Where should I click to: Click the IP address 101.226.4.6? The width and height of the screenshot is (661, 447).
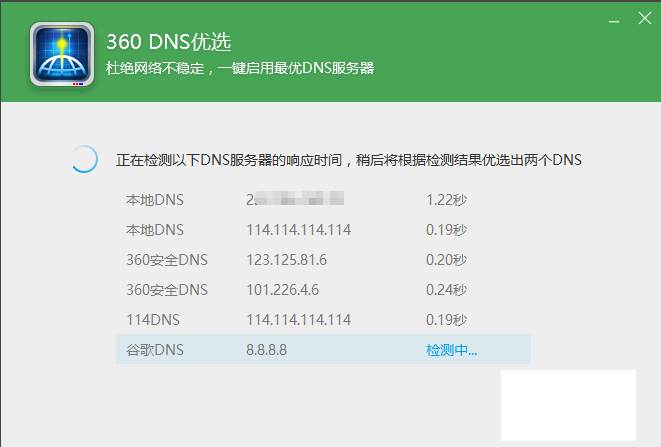coord(282,290)
